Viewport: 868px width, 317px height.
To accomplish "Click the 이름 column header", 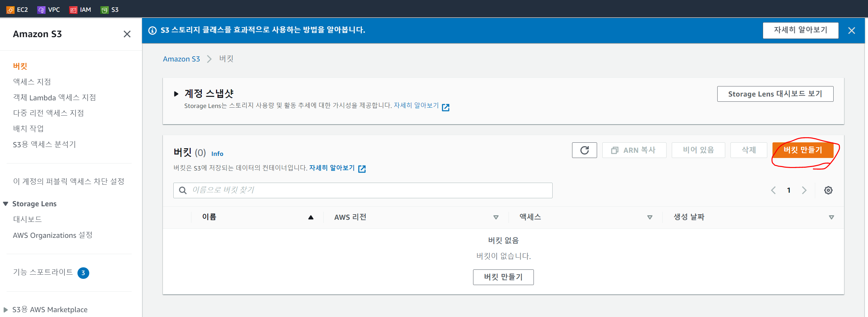I will tap(209, 217).
